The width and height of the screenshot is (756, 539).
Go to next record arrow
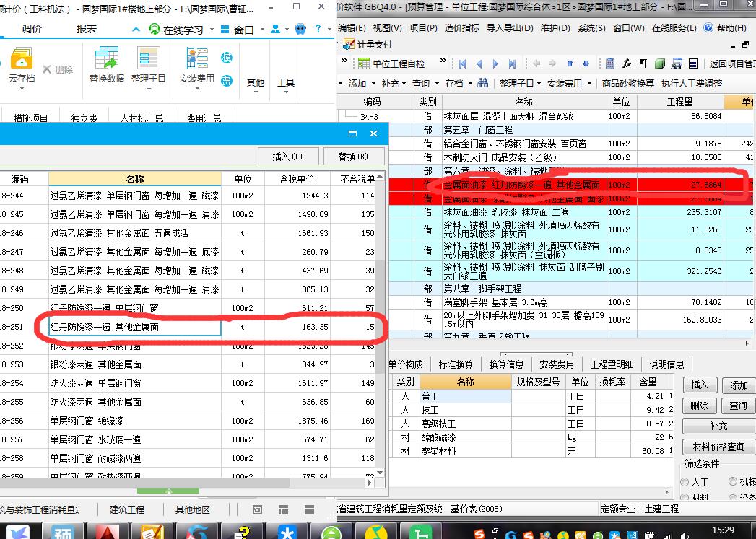[x=495, y=63]
